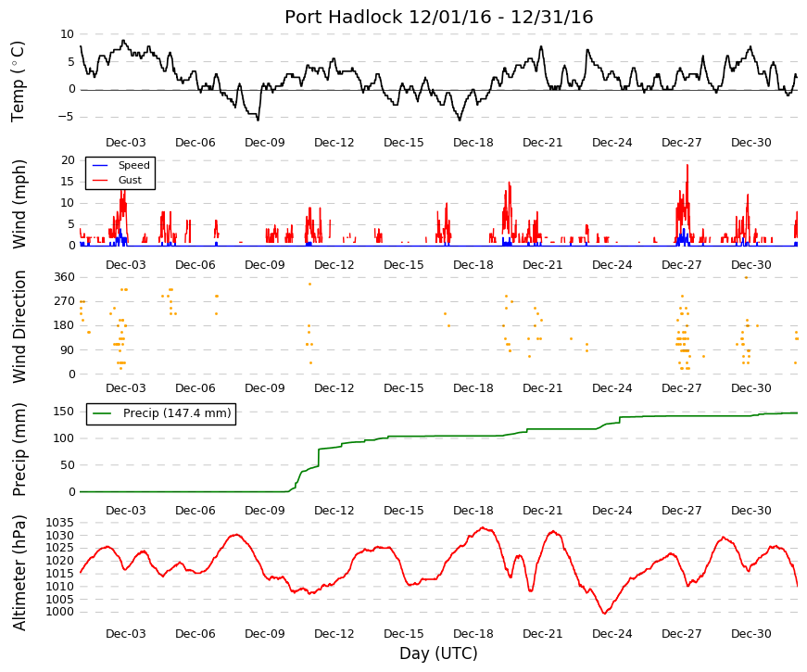
Task: Click the Precip (mm) axis label
Action: click(19, 450)
